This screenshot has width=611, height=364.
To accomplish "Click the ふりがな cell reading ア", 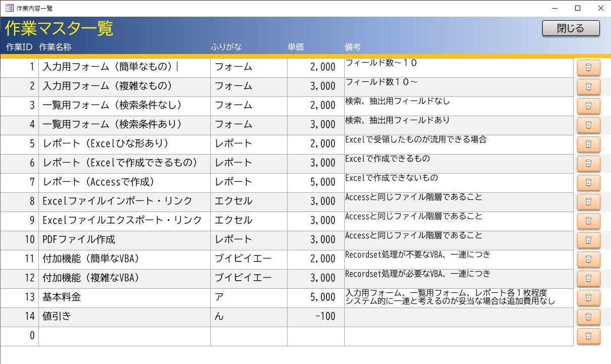I will point(249,298).
